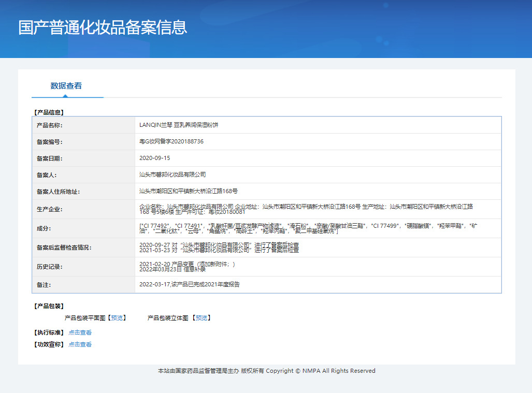Click the 备案编号 row label
The width and height of the screenshot is (532, 393).
click(50, 142)
